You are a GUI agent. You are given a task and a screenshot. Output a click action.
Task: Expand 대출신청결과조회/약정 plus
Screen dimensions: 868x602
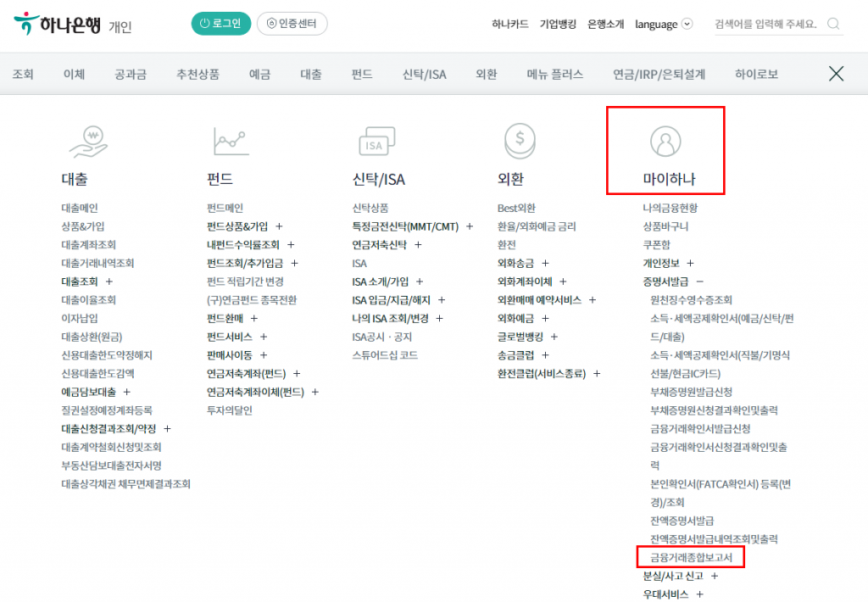[x=167, y=429]
